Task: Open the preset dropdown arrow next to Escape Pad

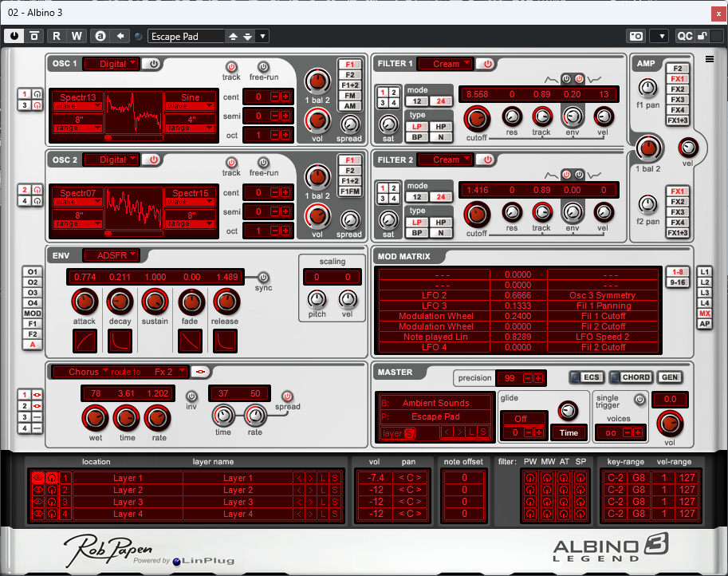Action: point(263,36)
